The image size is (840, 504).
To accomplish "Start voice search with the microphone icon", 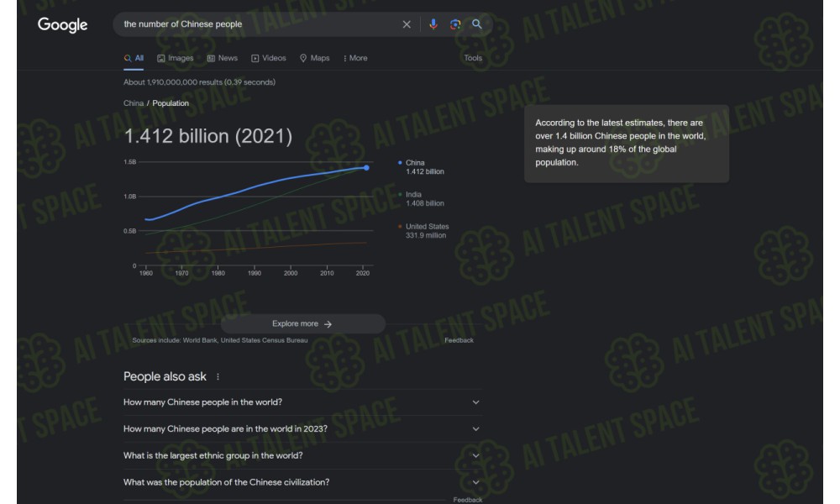I will pyautogui.click(x=433, y=24).
